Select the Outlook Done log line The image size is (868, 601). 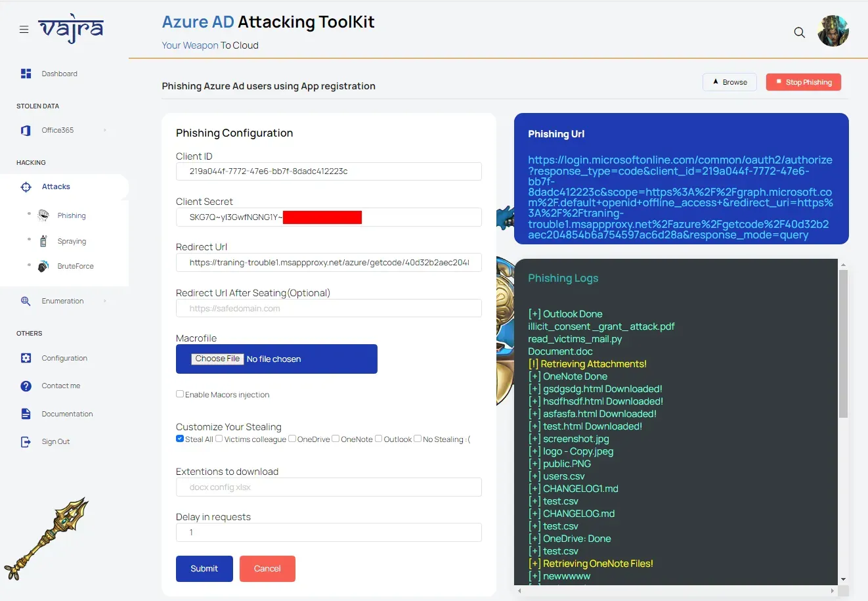coord(565,314)
